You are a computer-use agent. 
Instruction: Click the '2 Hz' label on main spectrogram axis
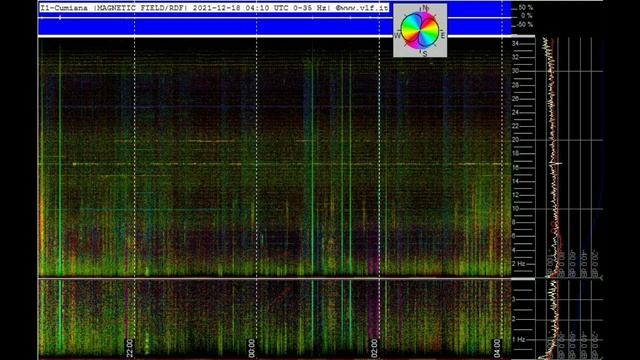pyautogui.click(x=518, y=264)
